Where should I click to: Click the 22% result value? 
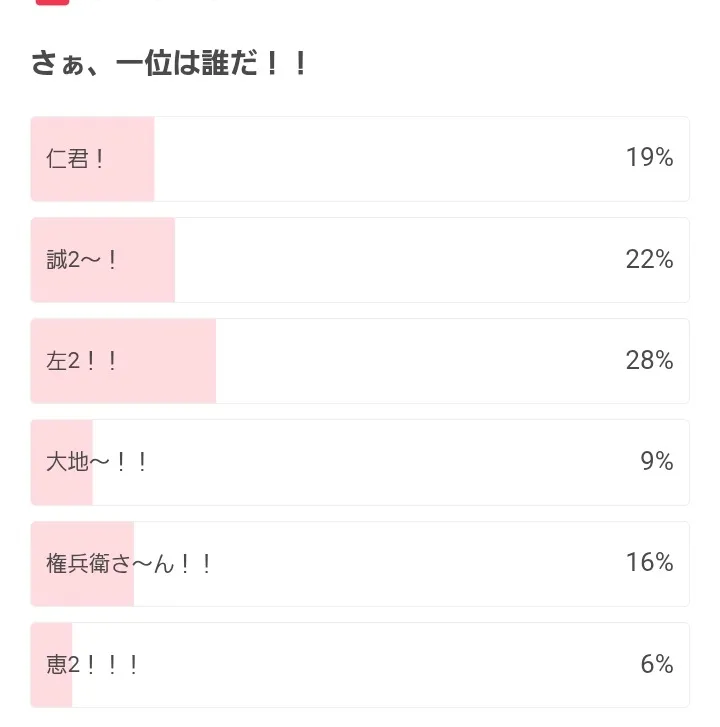pos(649,260)
